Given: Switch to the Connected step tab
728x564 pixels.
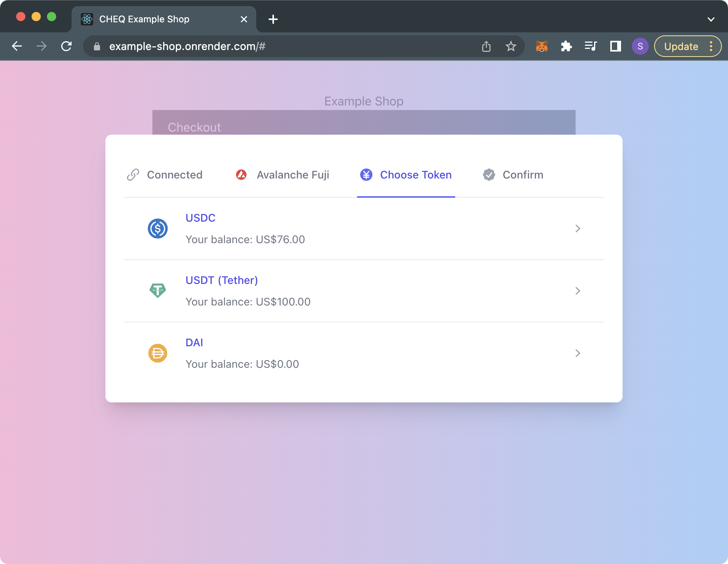Looking at the screenshot, I should 165,175.
